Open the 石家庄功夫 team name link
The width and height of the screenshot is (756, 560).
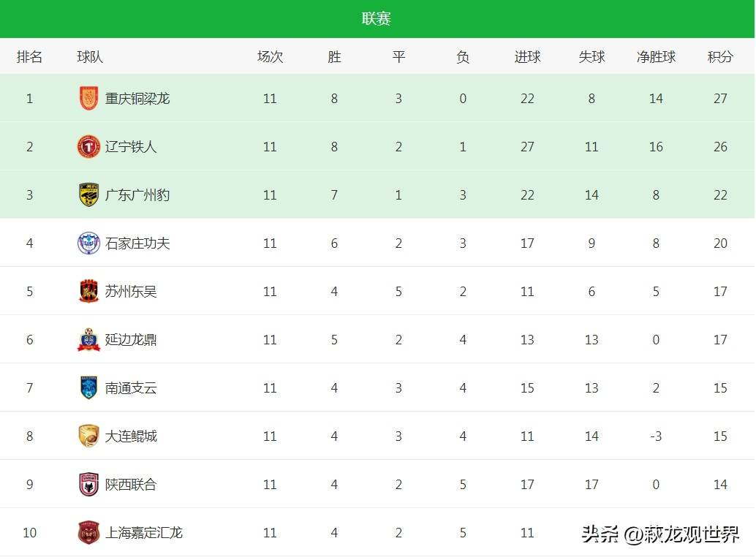pyautogui.click(x=137, y=243)
